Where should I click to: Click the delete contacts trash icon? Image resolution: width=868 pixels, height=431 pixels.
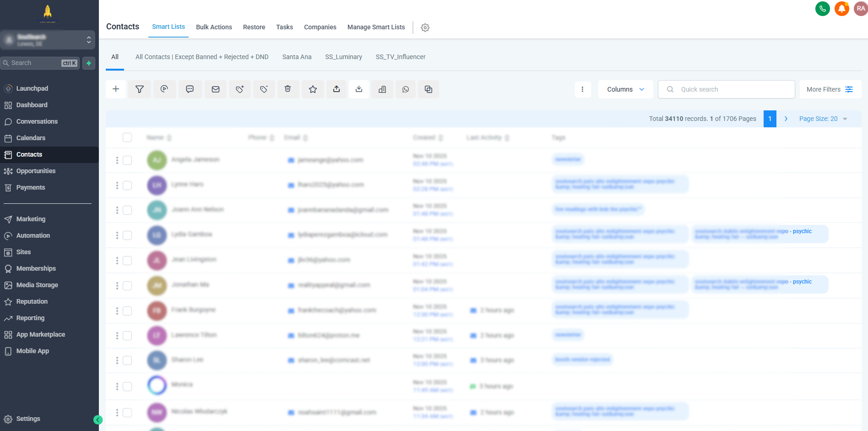click(288, 89)
